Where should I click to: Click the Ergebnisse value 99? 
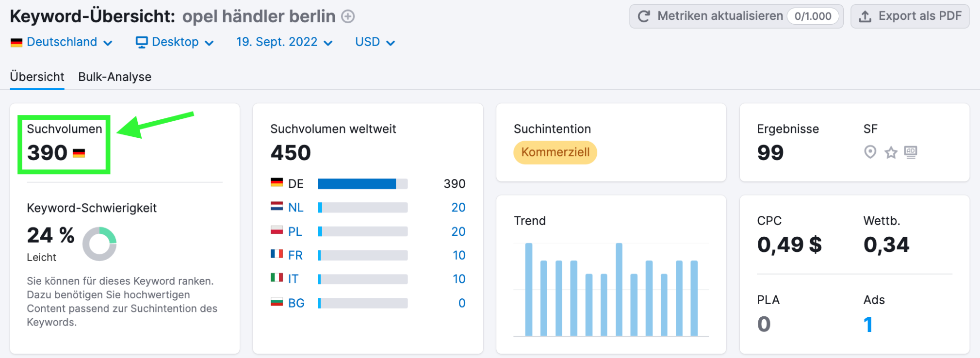click(770, 153)
